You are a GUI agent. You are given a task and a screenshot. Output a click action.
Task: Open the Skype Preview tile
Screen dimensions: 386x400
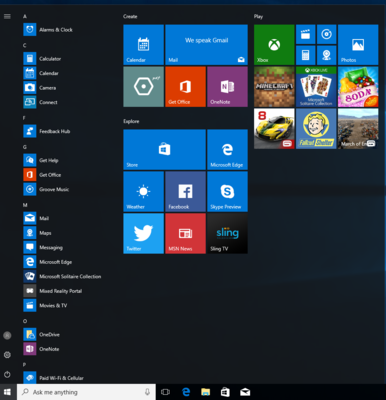227,191
